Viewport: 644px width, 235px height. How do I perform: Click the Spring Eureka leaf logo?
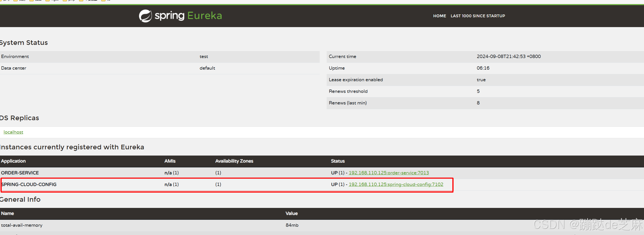pyautogui.click(x=145, y=16)
